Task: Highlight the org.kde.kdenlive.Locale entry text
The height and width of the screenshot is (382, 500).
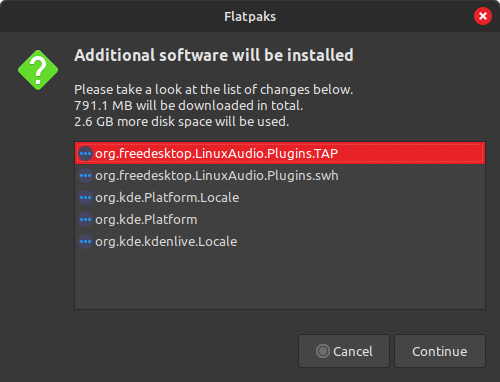Action: point(166,242)
